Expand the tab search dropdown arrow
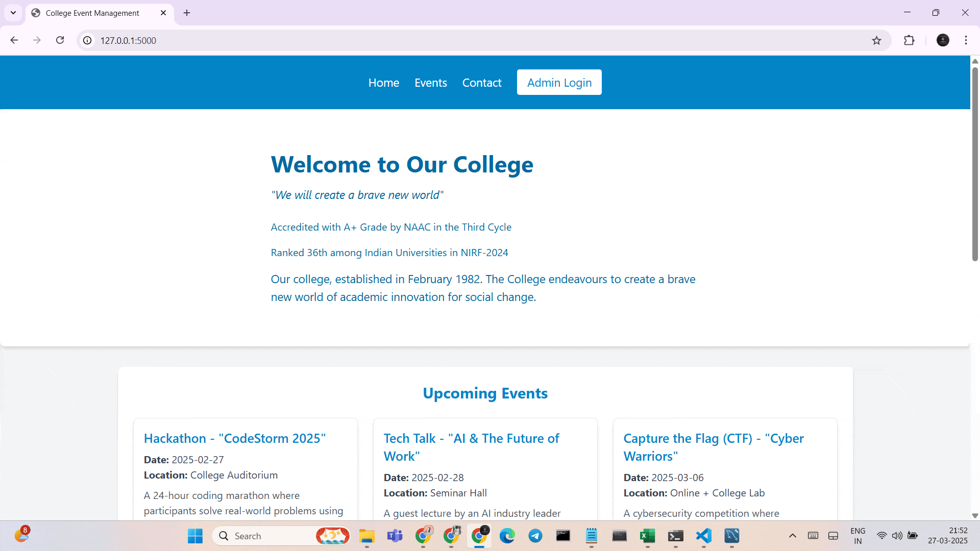This screenshot has height=551, width=980. pyautogui.click(x=13, y=13)
